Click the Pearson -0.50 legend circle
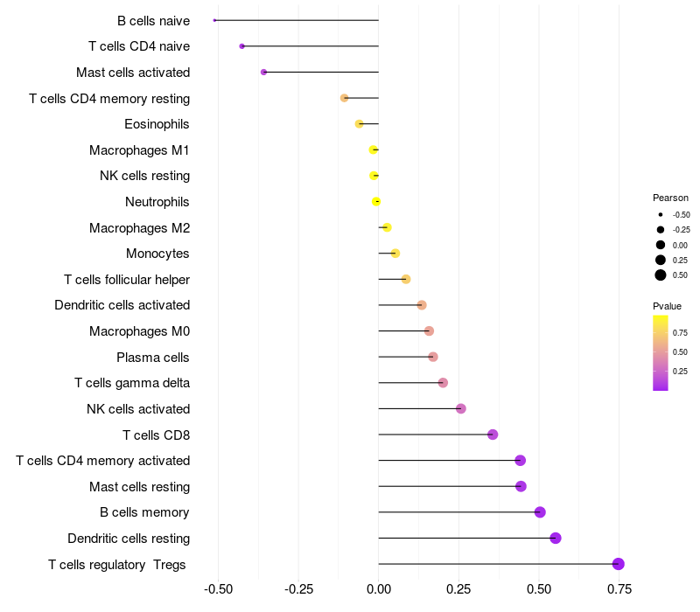The image size is (700, 612). point(661,214)
